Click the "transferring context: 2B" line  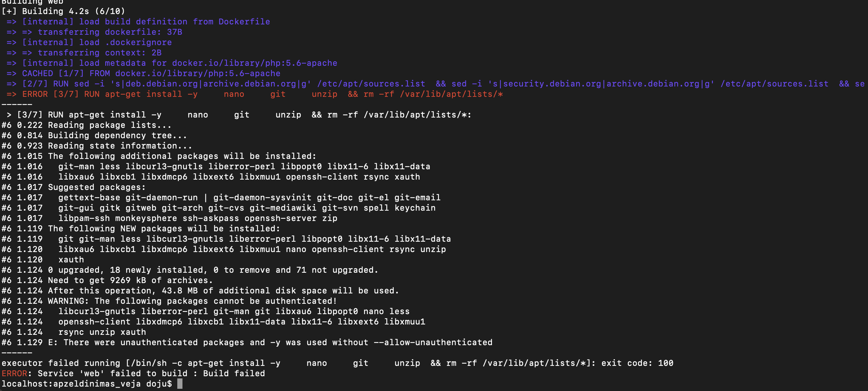point(99,53)
